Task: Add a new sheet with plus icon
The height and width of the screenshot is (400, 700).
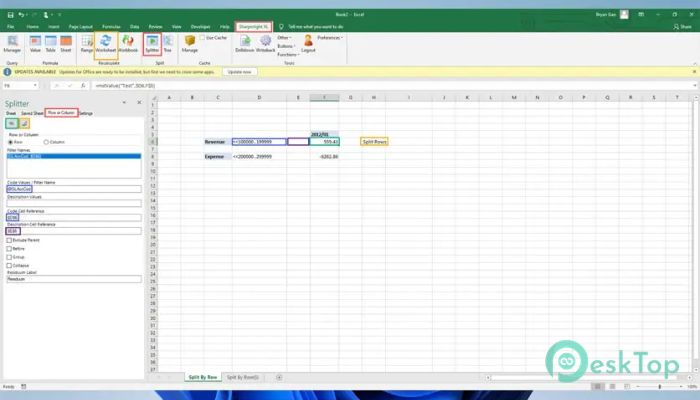Action: (x=279, y=377)
